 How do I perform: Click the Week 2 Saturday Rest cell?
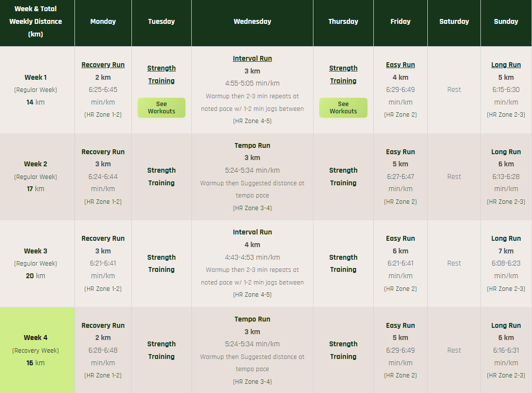click(454, 176)
